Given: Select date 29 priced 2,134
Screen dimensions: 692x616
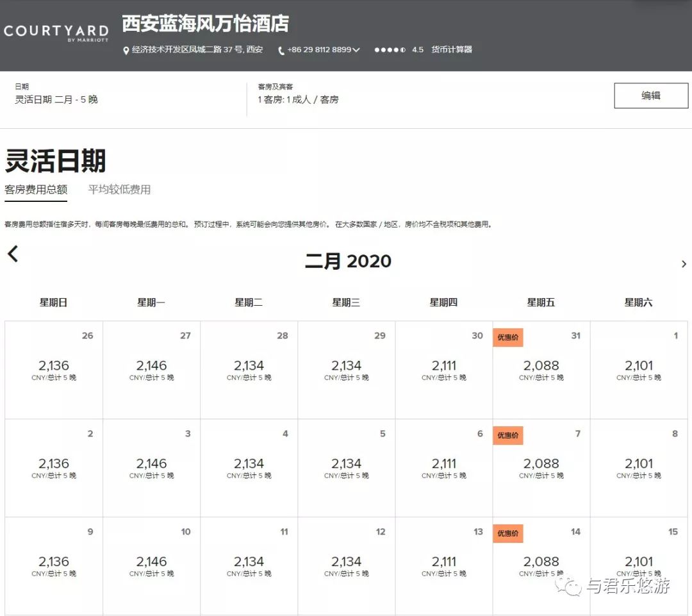Looking at the screenshot, I should pos(347,370).
